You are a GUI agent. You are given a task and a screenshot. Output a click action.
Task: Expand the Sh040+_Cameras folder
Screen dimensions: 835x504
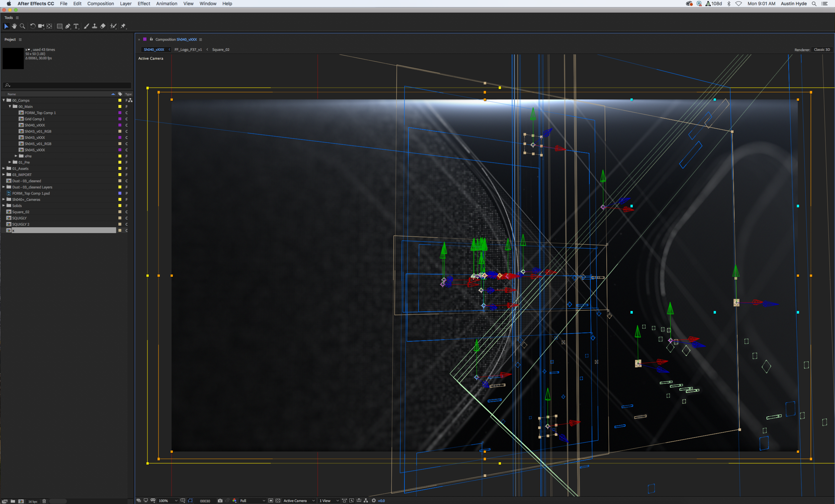coord(4,199)
